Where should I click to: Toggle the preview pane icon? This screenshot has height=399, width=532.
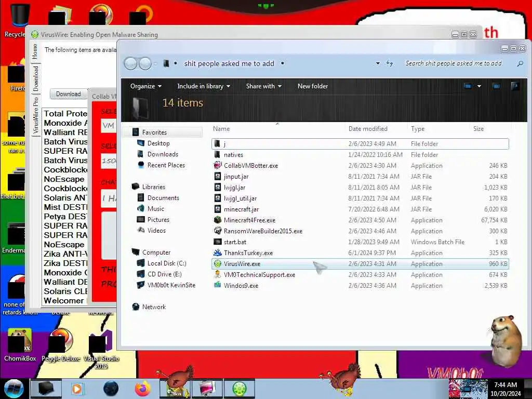click(496, 86)
